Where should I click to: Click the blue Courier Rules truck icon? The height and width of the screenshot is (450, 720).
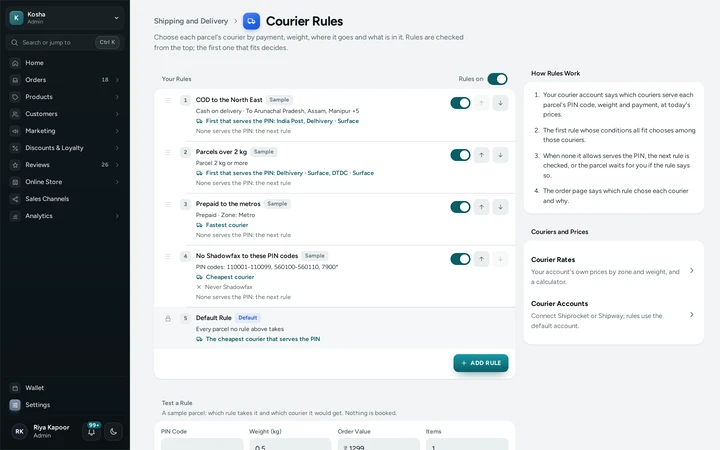[x=251, y=21]
